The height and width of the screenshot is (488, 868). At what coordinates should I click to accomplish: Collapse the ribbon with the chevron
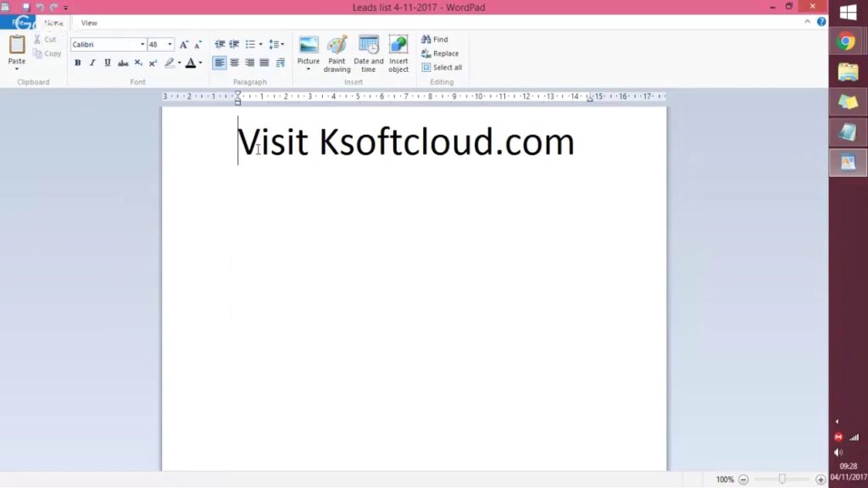tap(808, 21)
